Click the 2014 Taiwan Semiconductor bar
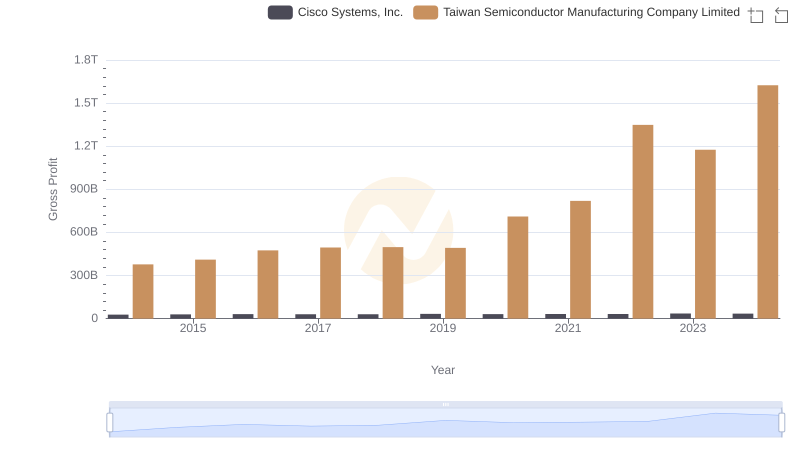Screen dimensions: 800x461 tap(143, 291)
